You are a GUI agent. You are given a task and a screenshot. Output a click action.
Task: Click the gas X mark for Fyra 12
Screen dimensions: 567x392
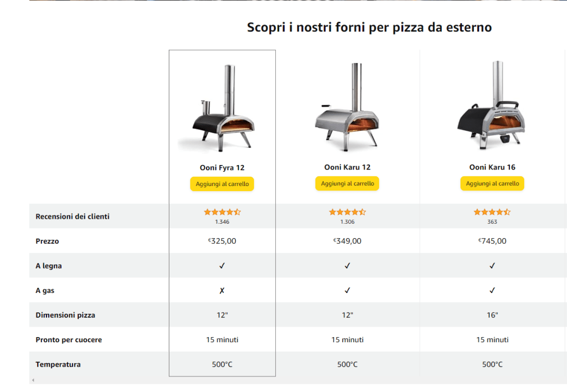222,290
